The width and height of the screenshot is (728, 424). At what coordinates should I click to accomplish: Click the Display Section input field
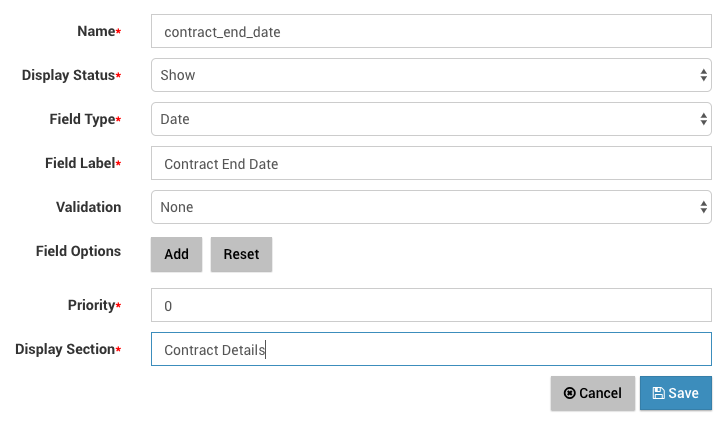pyautogui.click(x=431, y=350)
